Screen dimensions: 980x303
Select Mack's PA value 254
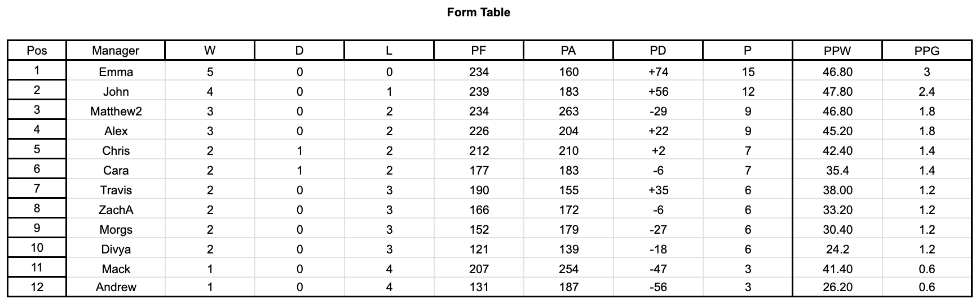568,269
